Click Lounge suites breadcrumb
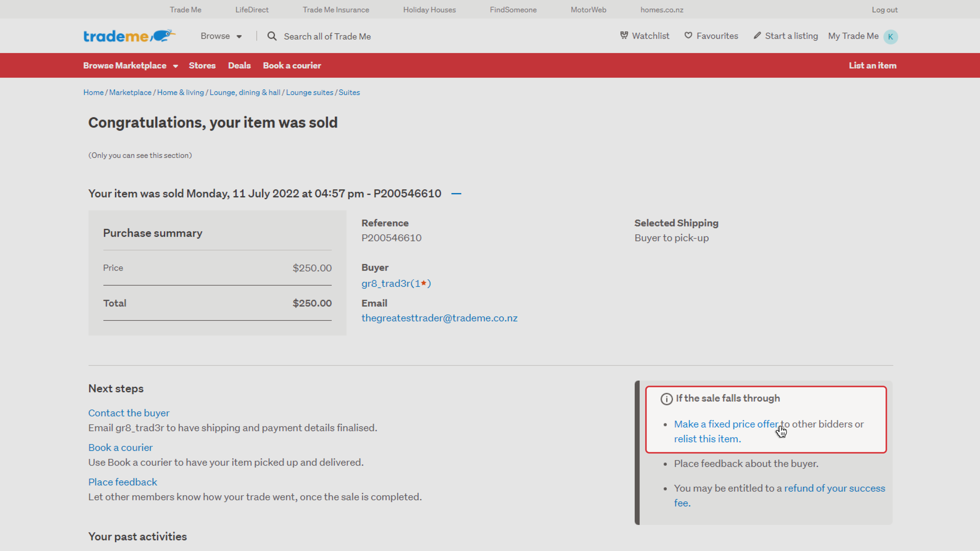Image resolution: width=980 pixels, height=551 pixels. 309,92
